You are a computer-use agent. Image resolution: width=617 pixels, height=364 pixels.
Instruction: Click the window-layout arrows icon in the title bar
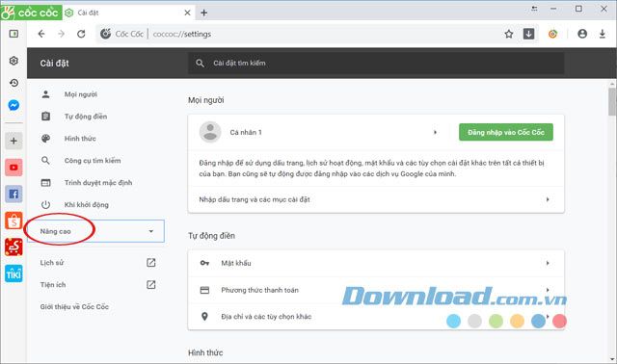pos(534,9)
